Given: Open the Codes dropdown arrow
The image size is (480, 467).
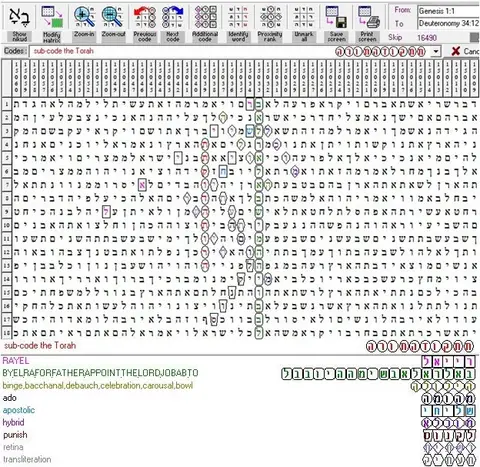Looking at the screenshot, I should (435, 52).
